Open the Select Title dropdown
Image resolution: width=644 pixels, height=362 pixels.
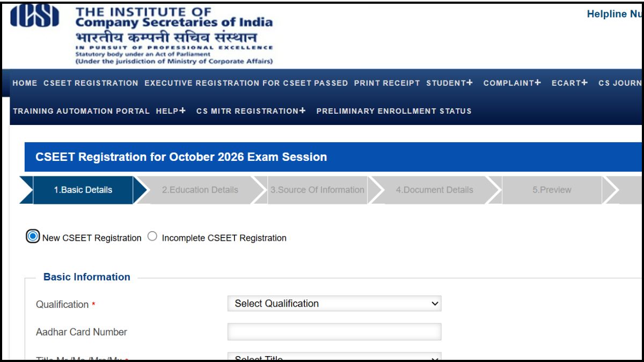[334, 357]
